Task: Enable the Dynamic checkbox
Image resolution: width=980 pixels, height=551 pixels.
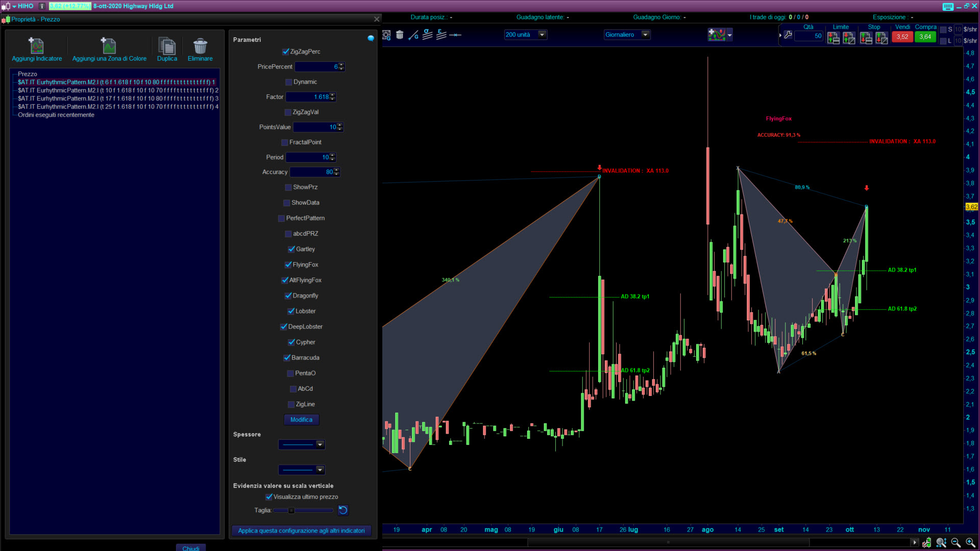Action: pos(289,82)
